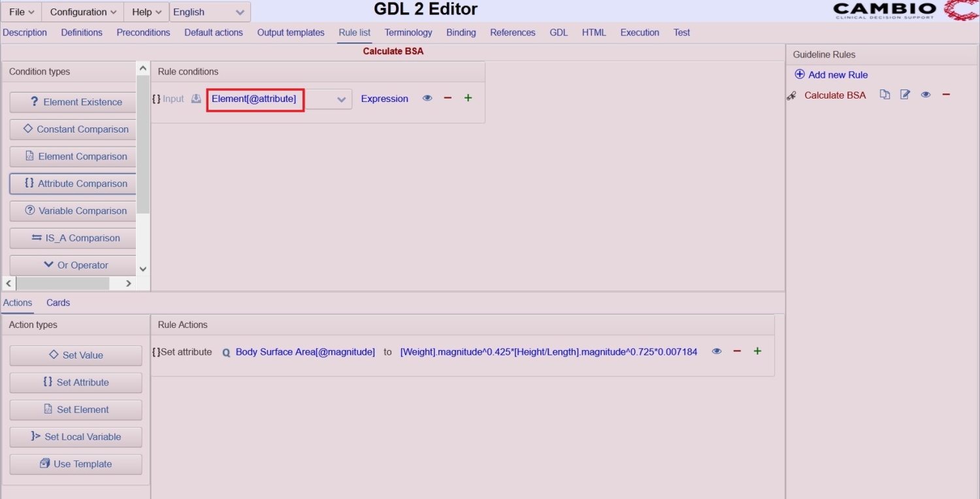Click the Element[@attribute] field highlighted in red
980x499 pixels.
255,99
